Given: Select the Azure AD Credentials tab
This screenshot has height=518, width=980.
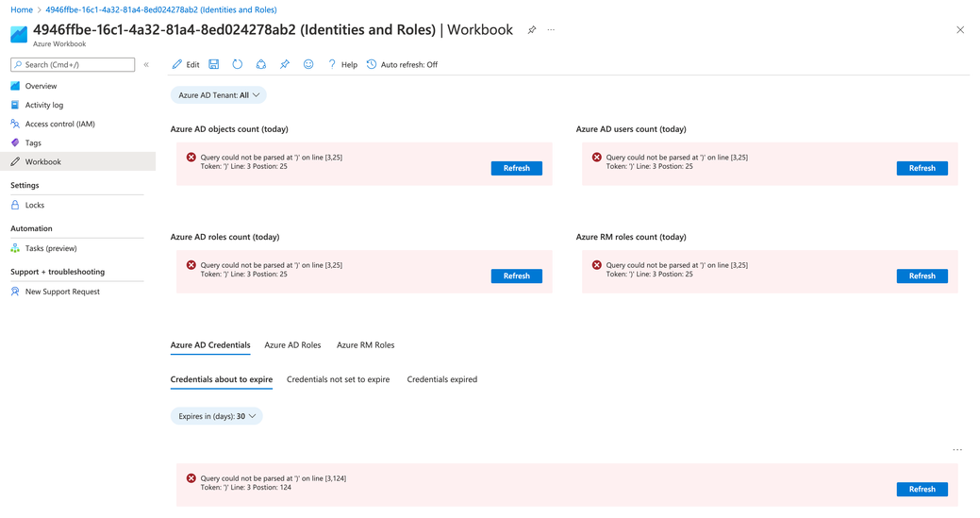Looking at the screenshot, I should [210, 345].
